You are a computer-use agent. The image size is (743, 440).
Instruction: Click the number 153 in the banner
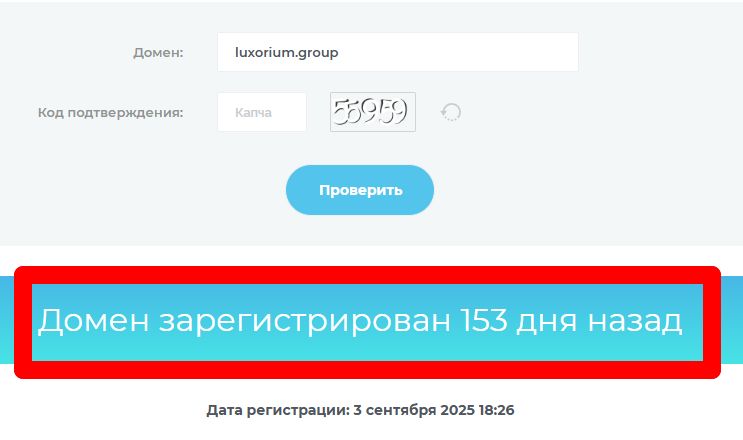tap(484, 320)
